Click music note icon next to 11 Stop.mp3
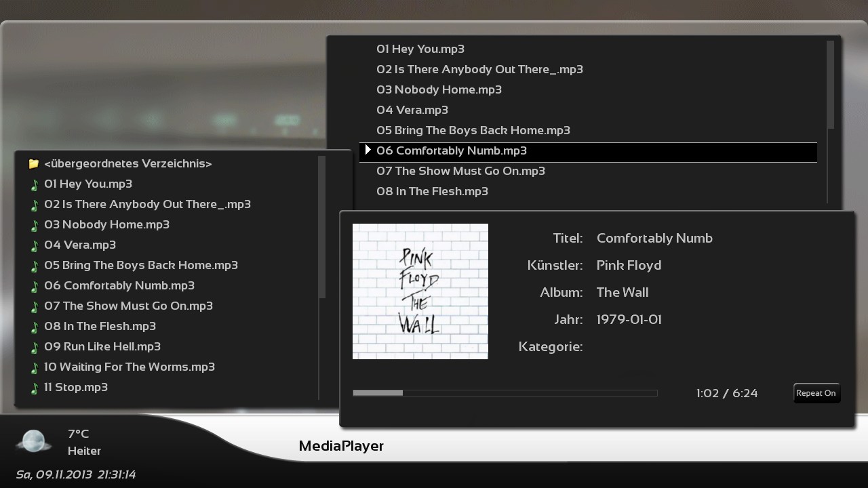This screenshot has height=488, width=868. pos(34,388)
